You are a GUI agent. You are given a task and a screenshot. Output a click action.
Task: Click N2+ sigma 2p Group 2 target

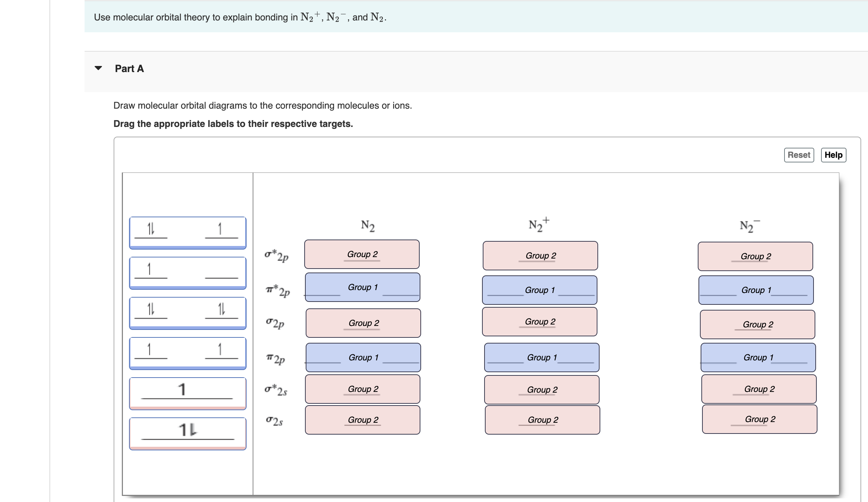(539, 322)
